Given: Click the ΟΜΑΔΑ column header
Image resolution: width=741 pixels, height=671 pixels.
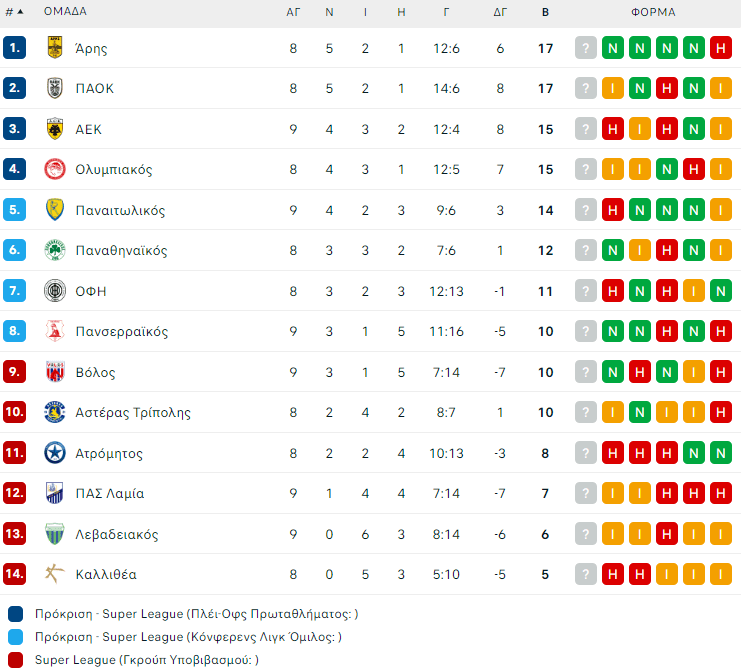Looking at the screenshot, I should [x=65, y=12].
